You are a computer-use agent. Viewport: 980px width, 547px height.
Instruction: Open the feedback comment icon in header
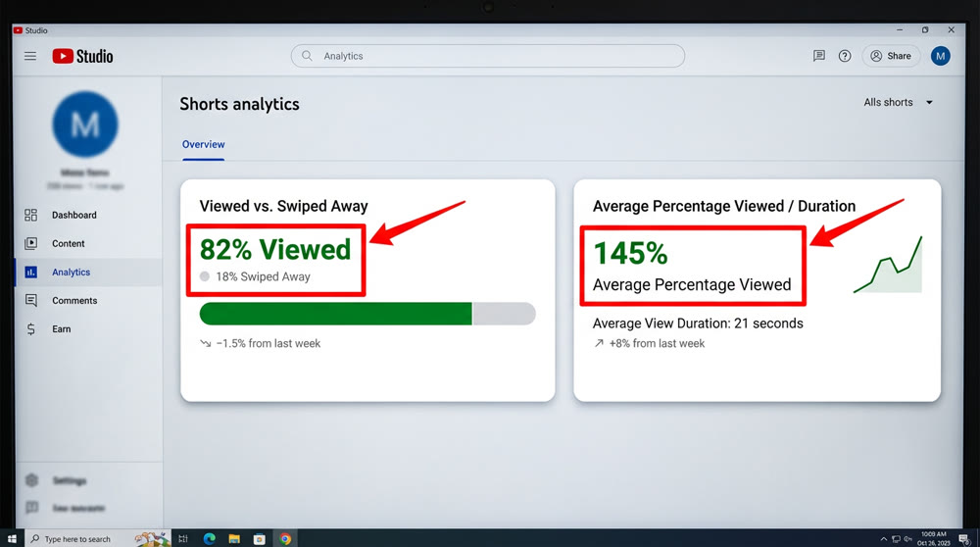pyautogui.click(x=818, y=56)
